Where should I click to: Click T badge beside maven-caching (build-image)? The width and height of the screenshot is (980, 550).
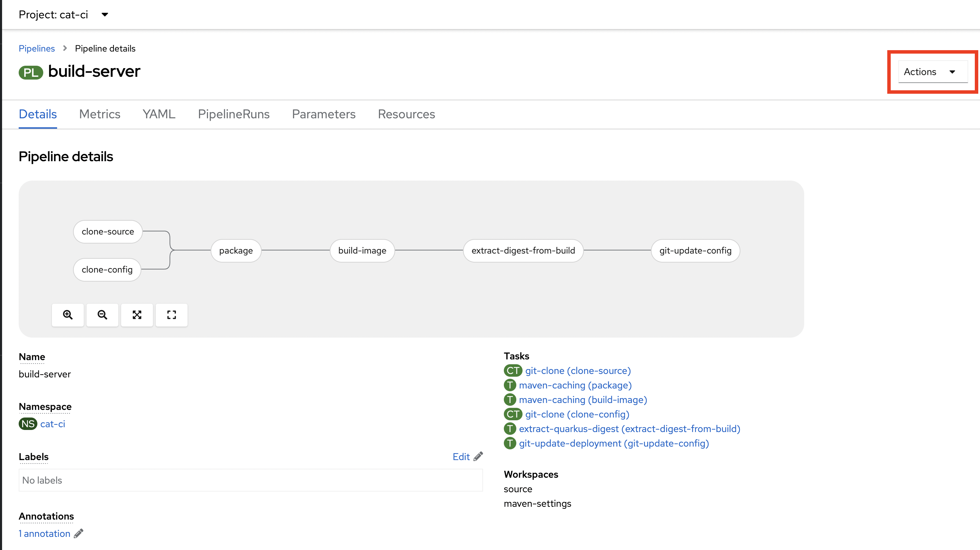click(510, 400)
